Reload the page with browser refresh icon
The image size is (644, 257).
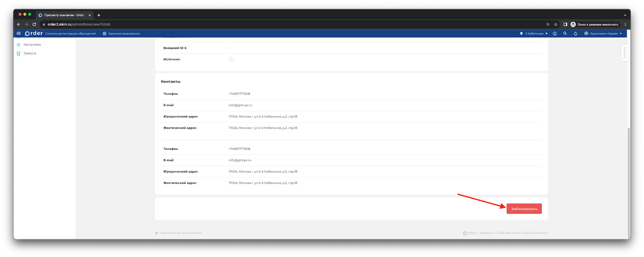34,25
